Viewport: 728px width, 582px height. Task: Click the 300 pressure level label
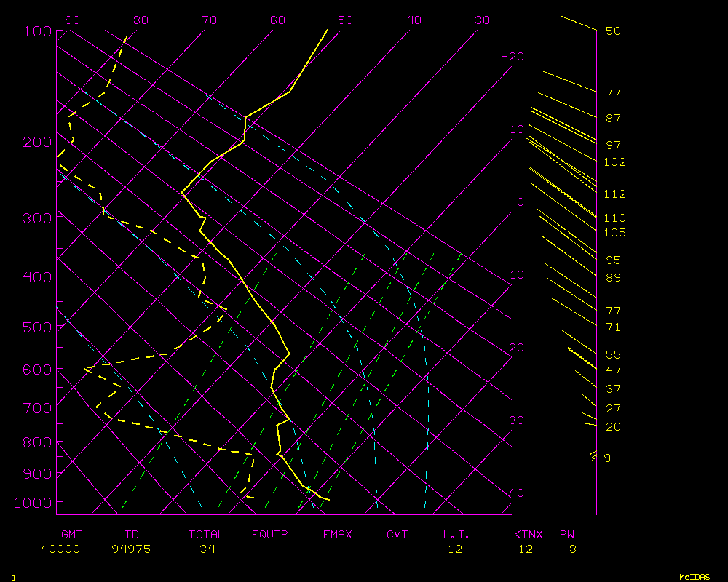(x=35, y=218)
